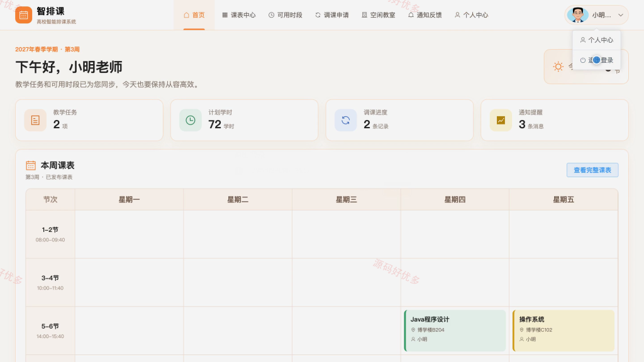Navigate to 调课申请
This screenshot has height=362, width=644.
coord(332,15)
